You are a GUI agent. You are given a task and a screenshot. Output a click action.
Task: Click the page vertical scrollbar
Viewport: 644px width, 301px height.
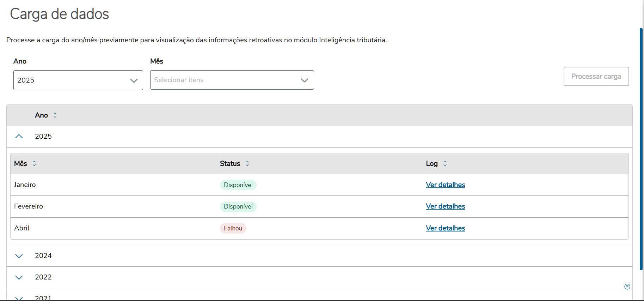[x=641, y=148]
